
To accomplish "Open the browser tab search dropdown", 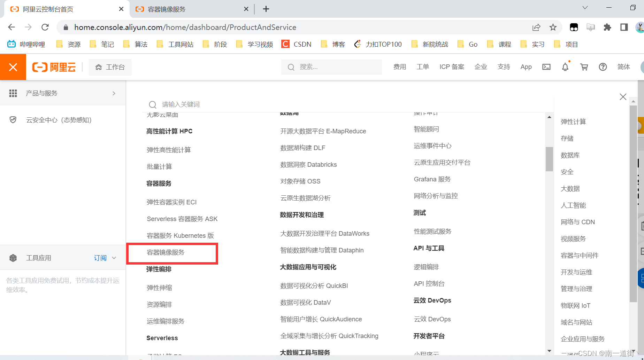I will [x=585, y=8].
